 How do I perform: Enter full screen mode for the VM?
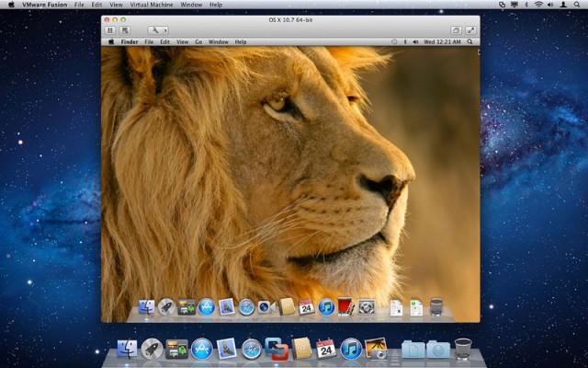(470, 30)
